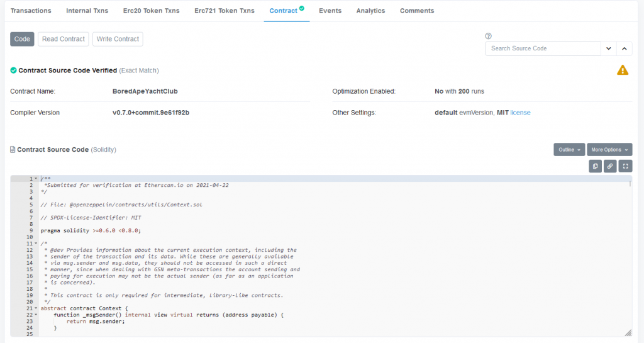The height and width of the screenshot is (343, 644).
Task: Switch to the Internal Txns tab
Action: click(x=87, y=11)
